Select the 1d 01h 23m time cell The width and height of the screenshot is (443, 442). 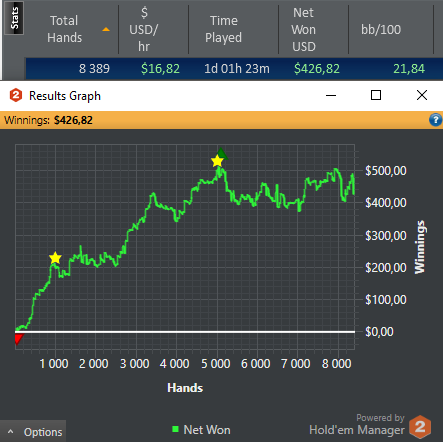pos(237,69)
